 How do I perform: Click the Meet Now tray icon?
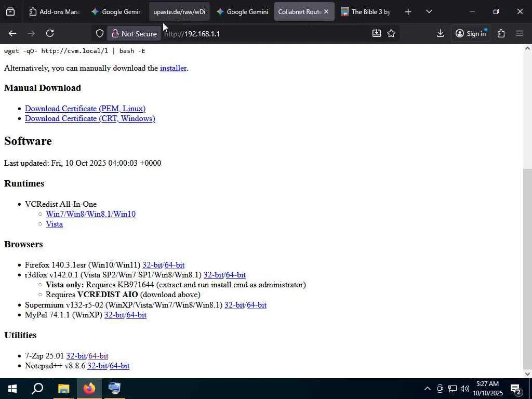point(440,389)
